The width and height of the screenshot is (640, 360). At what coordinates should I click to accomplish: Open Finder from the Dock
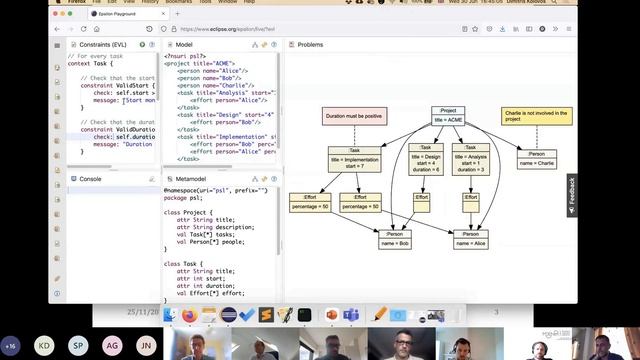170,315
